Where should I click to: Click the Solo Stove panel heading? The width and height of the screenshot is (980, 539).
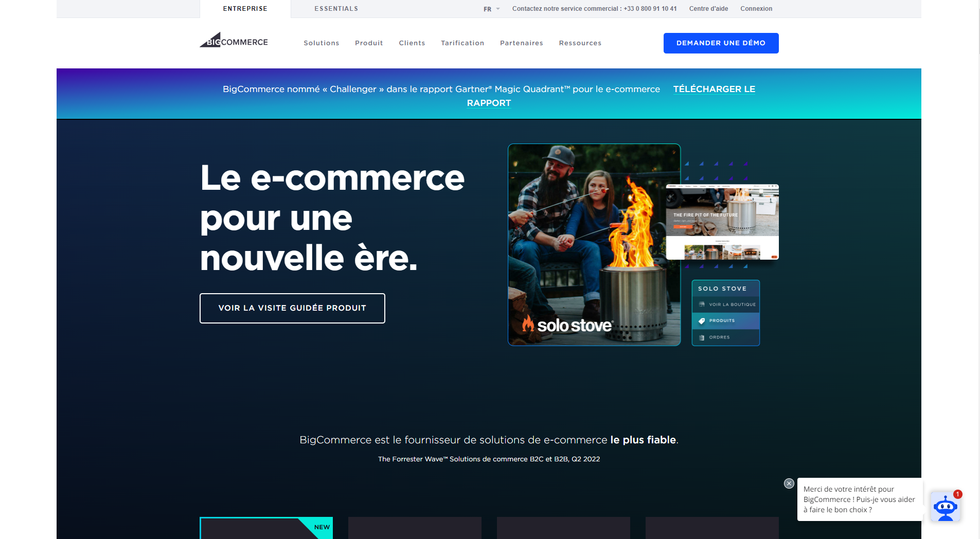(722, 289)
